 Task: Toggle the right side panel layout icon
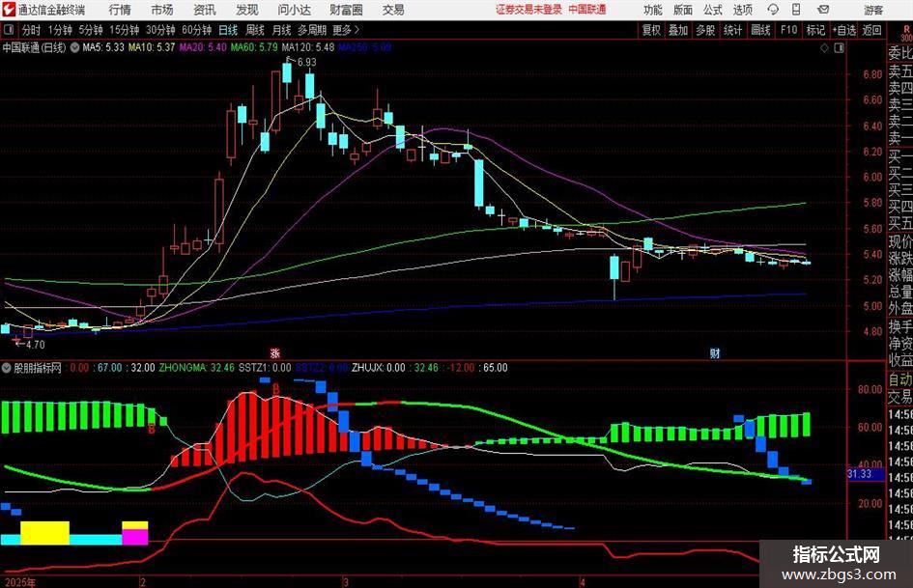click(x=839, y=48)
